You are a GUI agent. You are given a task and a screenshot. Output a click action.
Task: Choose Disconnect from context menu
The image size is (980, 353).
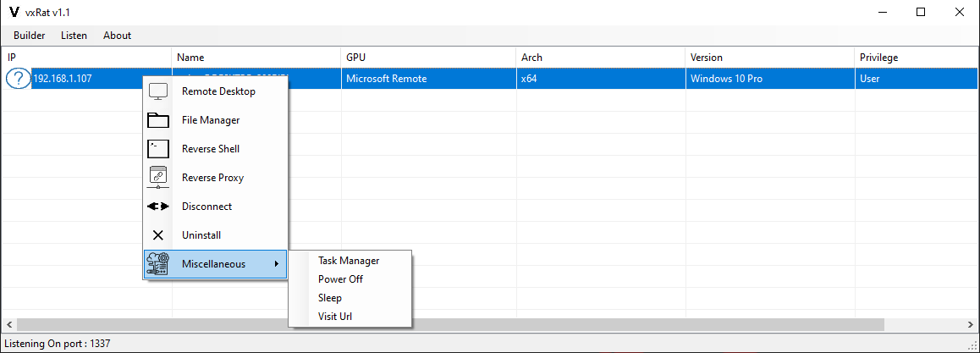click(216, 207)
